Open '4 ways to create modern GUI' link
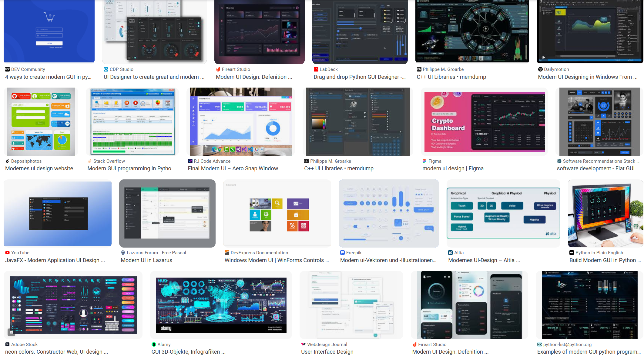 click(x=48, y=77)
